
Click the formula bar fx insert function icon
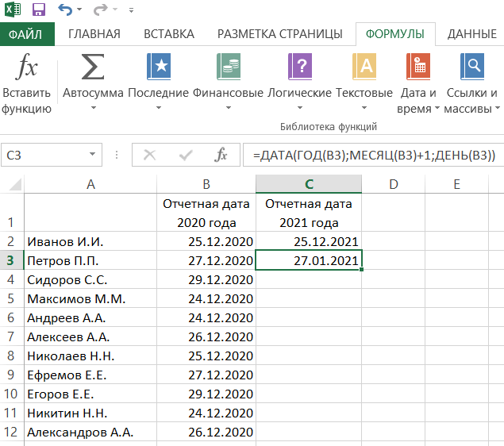click(221, 155)
